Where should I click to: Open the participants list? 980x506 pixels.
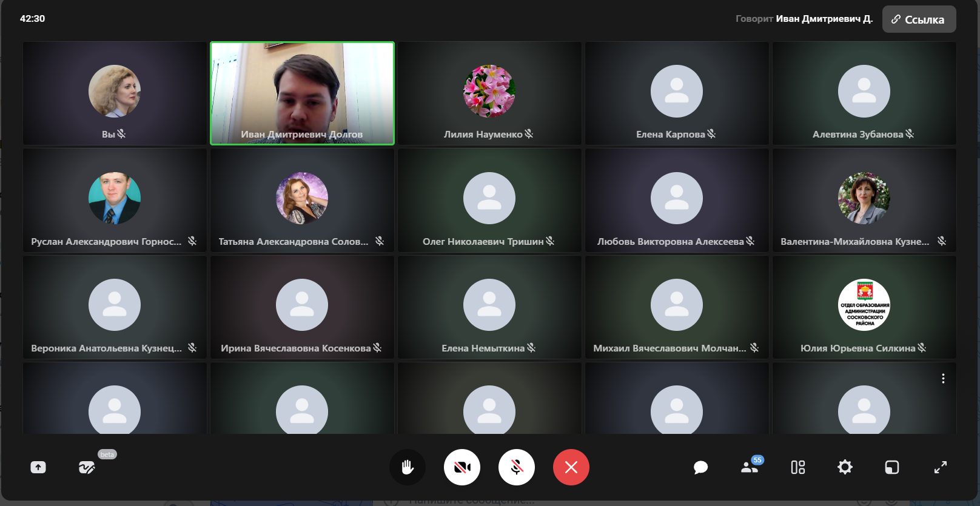click(750, 467)
